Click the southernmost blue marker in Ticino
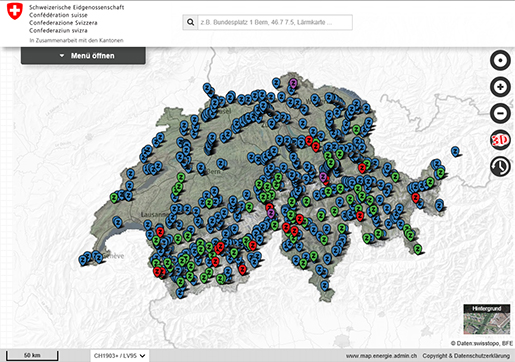This screenshot has width=515, height=362. (325, 285)
